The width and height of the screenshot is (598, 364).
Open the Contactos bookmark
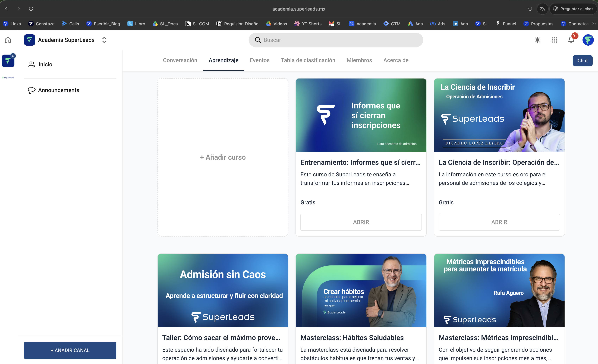(x=574, y=24)
